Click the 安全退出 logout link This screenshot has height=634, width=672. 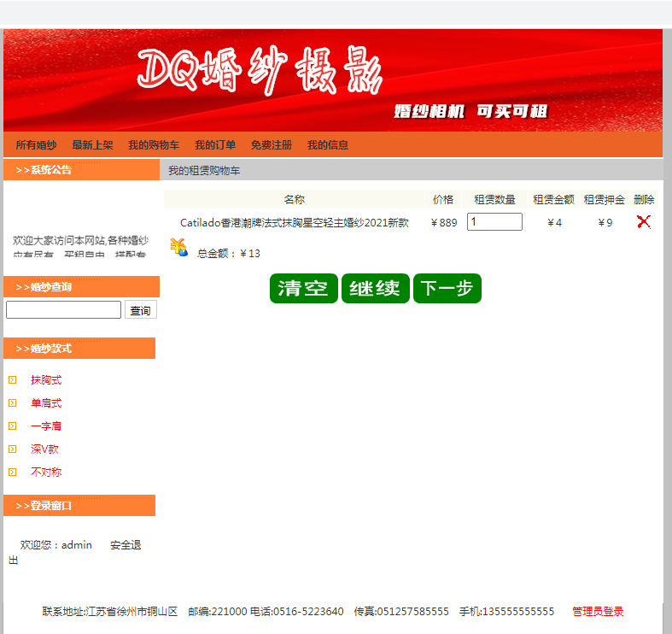[x=125, y=545]
